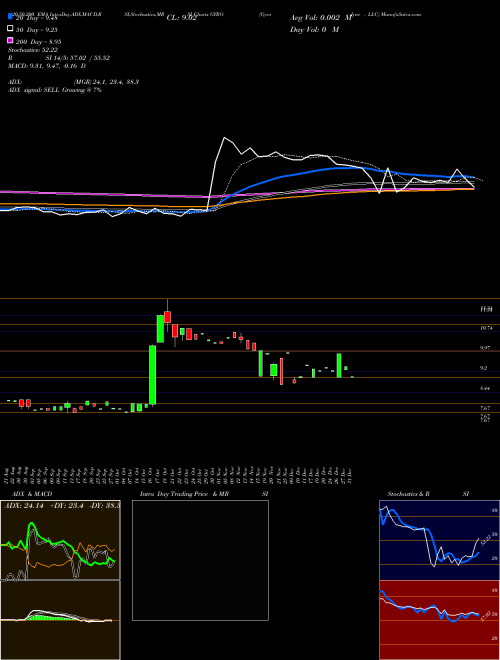
Task: Click the 'ADX signal: SELL Growing @ 7%' text
Action: click(55, 90)
